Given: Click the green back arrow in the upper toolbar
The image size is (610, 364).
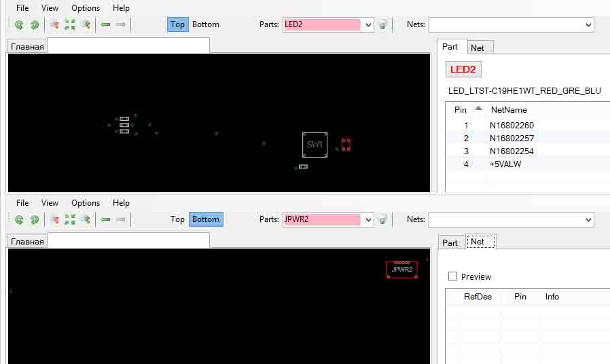Looking at the screenshot, I should tap(105, 24).
